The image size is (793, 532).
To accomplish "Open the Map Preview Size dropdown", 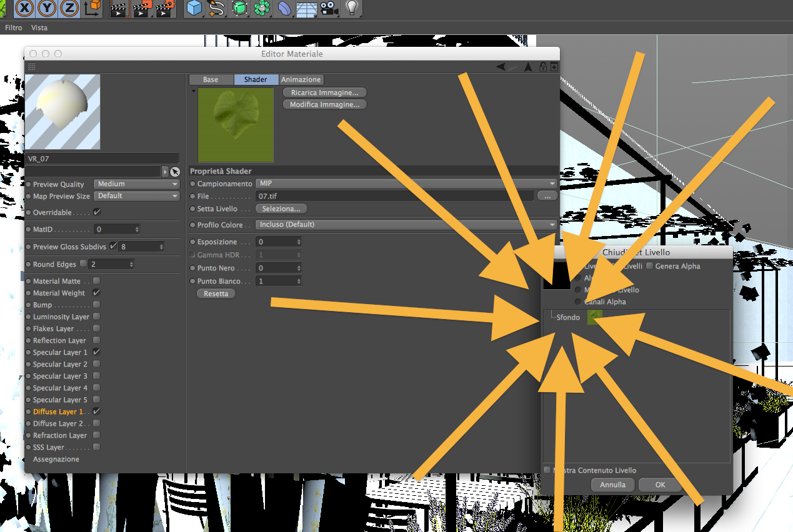I will (x=137, y=196).
